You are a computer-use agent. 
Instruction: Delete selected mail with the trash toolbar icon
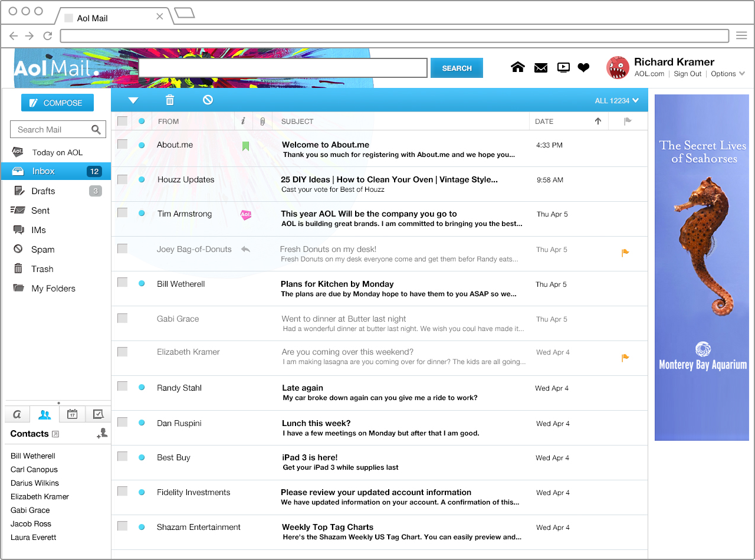coord(170,100)
